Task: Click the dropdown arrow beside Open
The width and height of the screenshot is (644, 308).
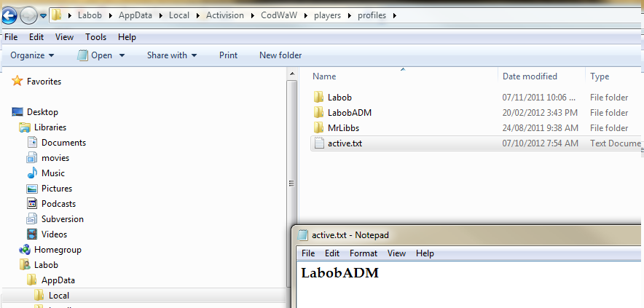Action: (x=122, y=55)
